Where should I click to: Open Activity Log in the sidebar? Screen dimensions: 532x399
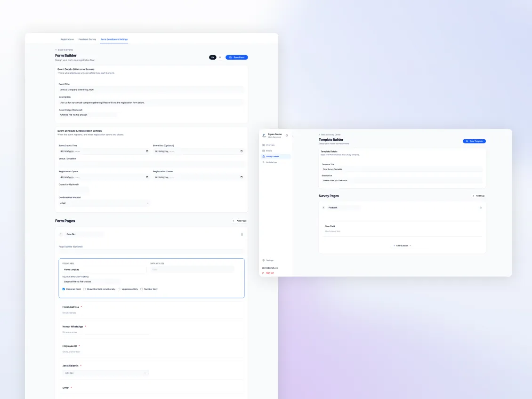pos(271,162)
